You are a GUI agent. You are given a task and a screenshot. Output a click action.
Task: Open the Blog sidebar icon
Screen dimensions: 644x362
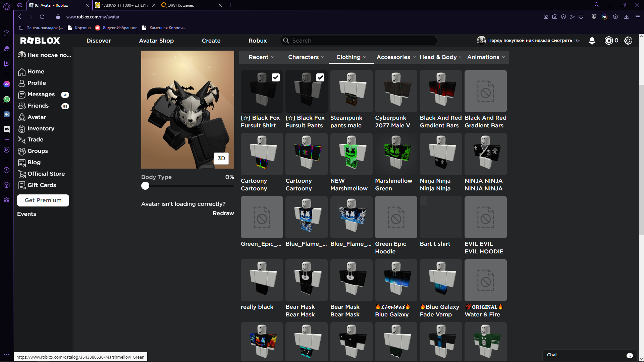click(22, 163)
